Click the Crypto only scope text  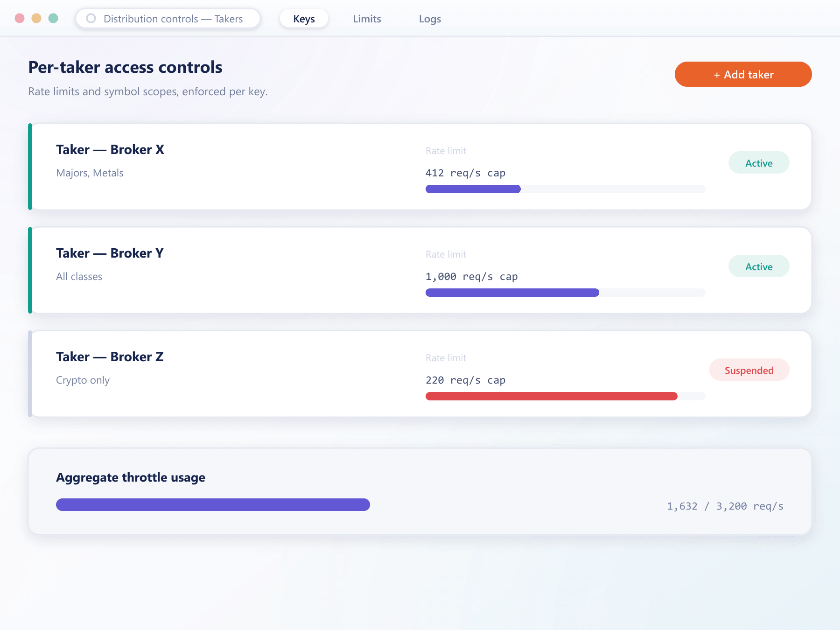click(x=83, y=380)
